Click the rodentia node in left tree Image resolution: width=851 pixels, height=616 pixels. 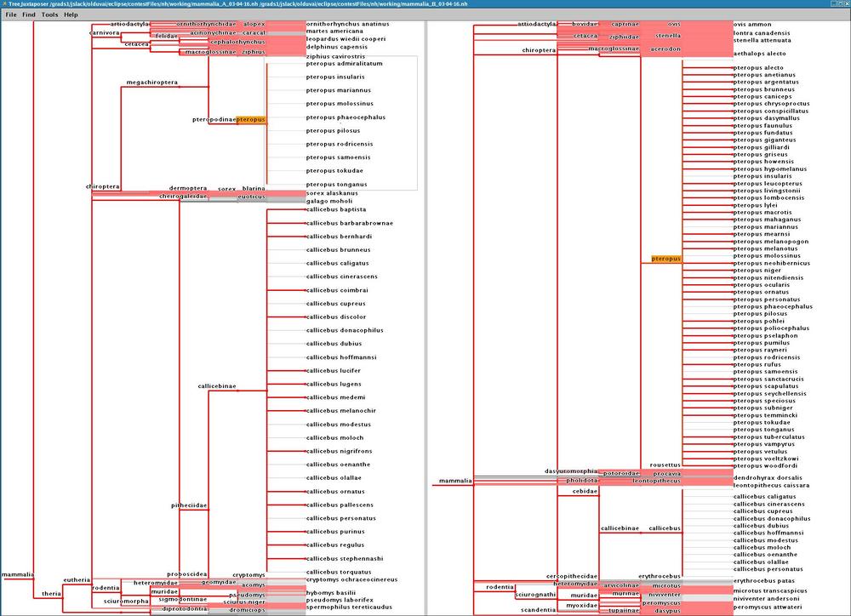(106, 588)
